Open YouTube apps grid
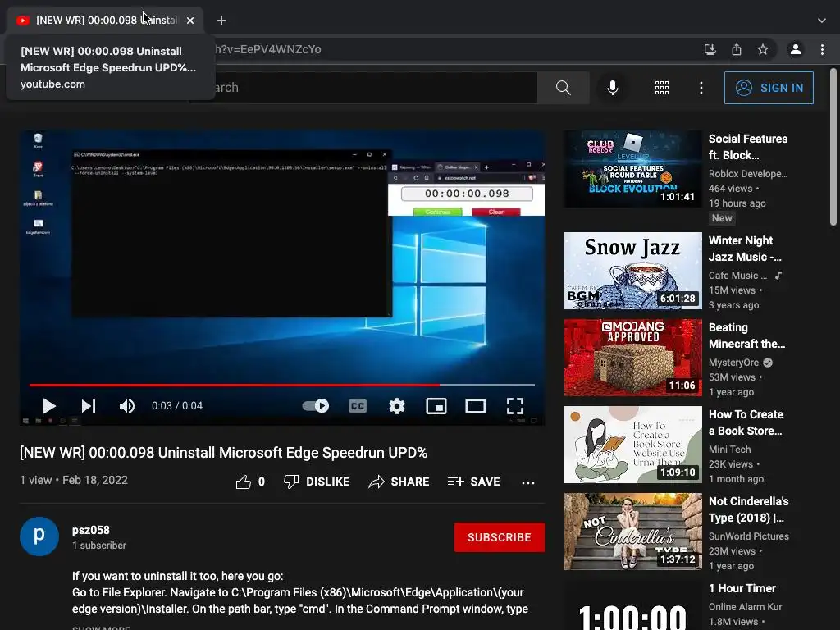Viewport: 840px width, 630px height. click(x=662, y=88)
